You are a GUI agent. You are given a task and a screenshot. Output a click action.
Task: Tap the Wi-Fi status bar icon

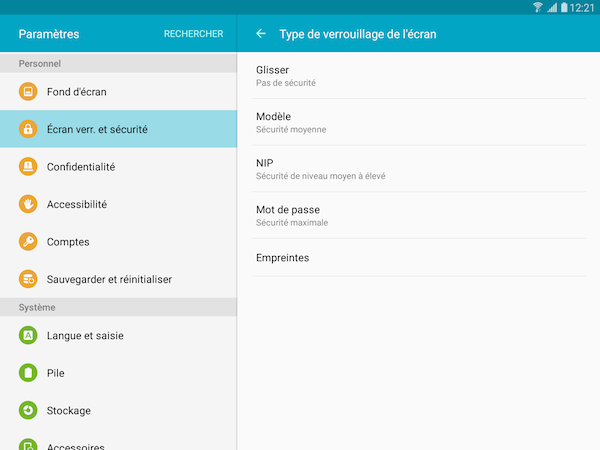click(538, 7)
